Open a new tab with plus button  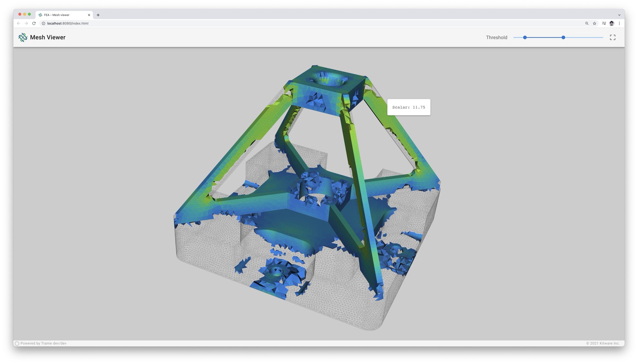click(98, 15)
